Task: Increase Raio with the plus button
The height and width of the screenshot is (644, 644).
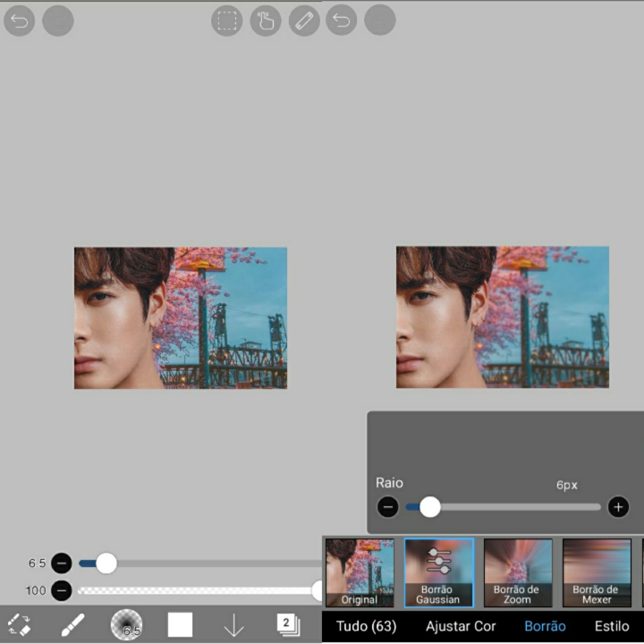Action: coord(618,507)
